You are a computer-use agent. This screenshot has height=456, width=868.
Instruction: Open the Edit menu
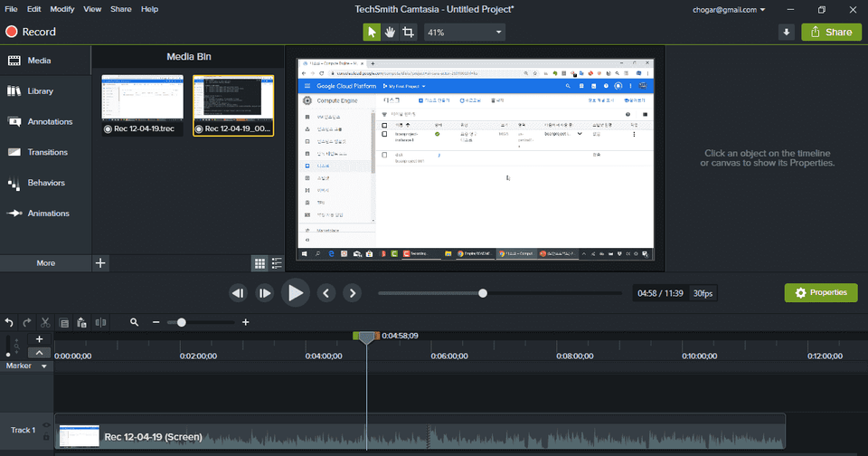pos(33,9)
